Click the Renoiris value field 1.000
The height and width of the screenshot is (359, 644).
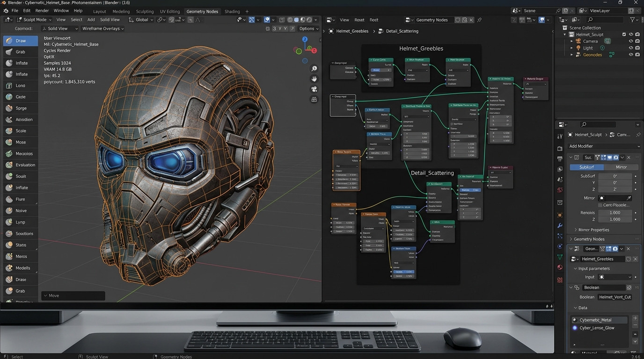pos(615,213)
